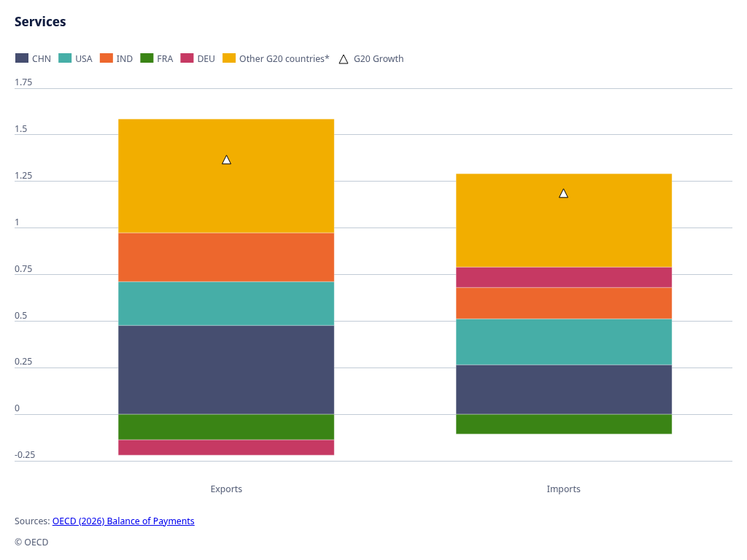Select the USA segment in Exports bar
Screen dimensions: 747x560
(x=226, y=303)
